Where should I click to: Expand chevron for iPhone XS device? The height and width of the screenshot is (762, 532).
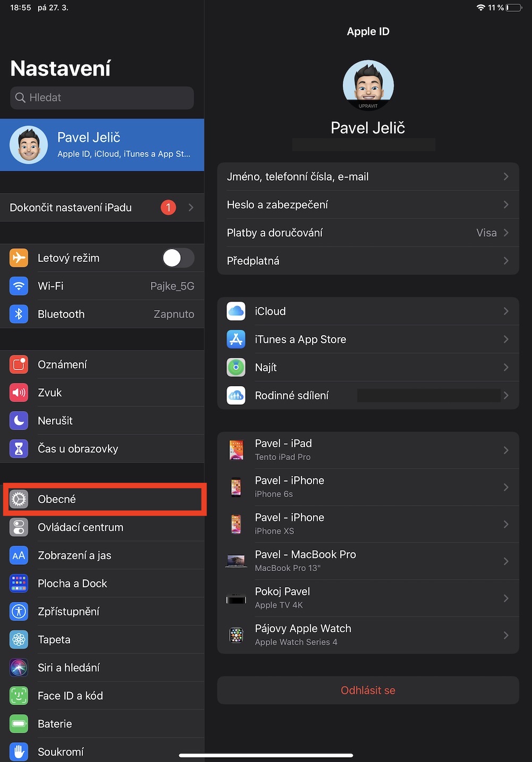click(506, 524)
